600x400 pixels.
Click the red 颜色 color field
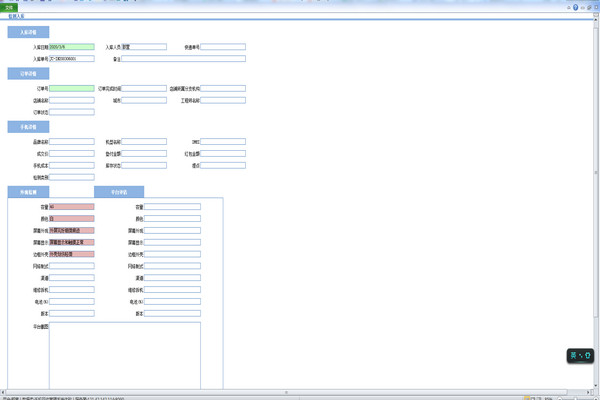pyautogui.click(x=72, y=219)
